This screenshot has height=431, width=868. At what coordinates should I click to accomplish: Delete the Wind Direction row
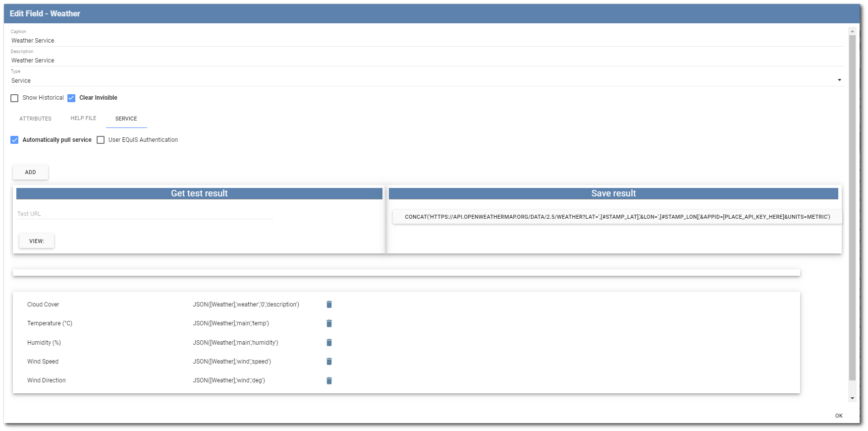tap(329, 380)
